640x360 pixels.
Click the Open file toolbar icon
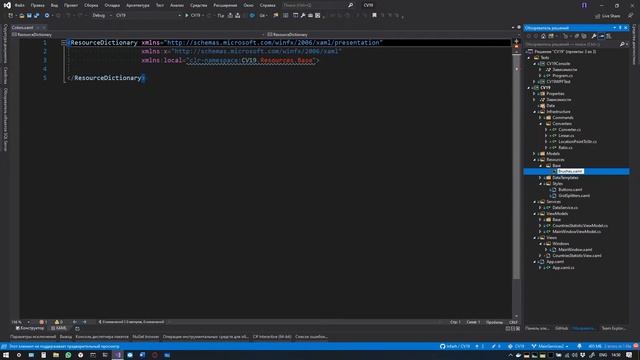22,16
